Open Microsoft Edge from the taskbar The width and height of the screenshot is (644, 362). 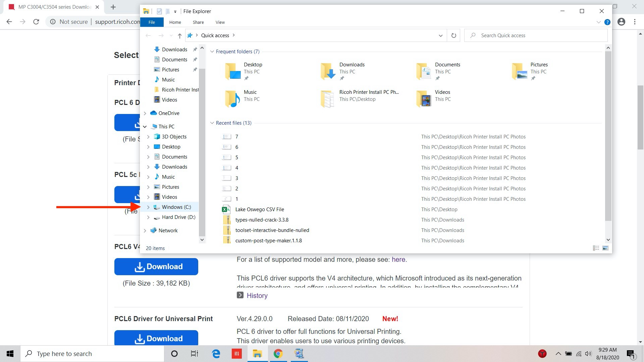(216, 354)
